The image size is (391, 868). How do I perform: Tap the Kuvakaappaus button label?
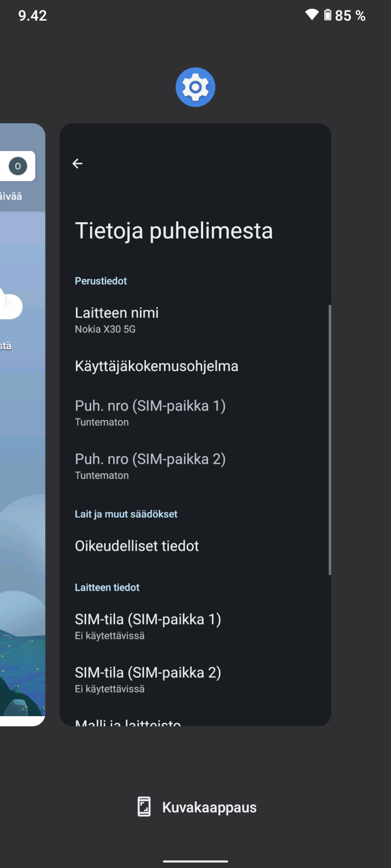click(209, 807)
